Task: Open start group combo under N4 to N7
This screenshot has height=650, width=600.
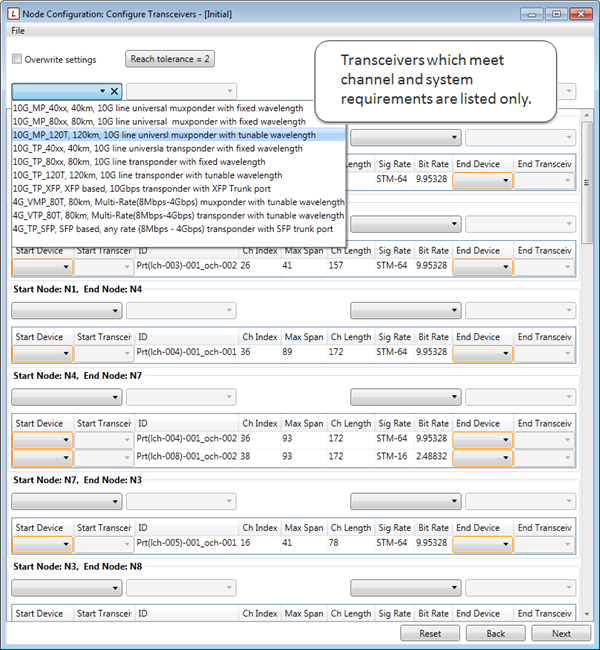Action: click(x=67, y=397)
